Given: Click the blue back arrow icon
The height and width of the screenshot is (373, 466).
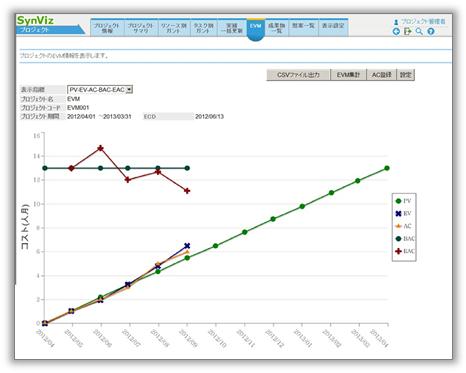Looking at the screenshot, I should (396, 32).
